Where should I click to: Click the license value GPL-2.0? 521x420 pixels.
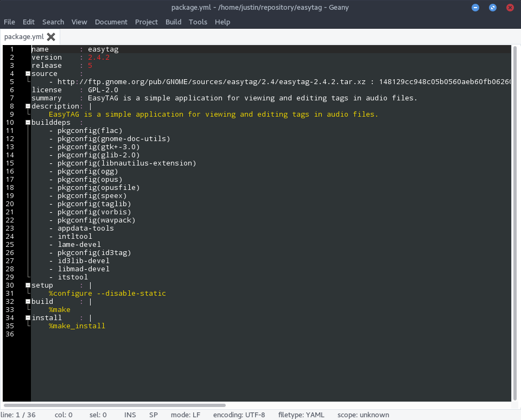103,90
